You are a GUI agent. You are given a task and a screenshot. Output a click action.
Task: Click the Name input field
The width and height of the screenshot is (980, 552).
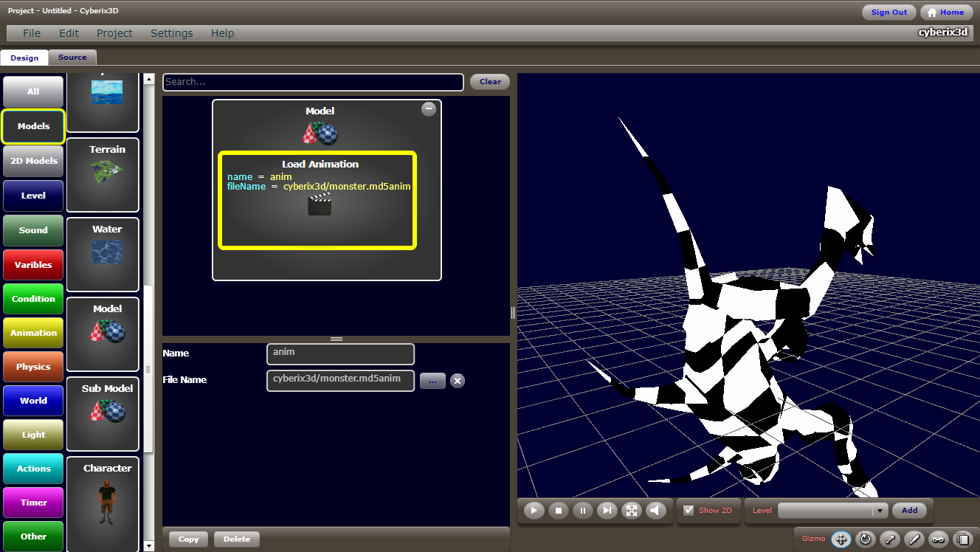340,354
